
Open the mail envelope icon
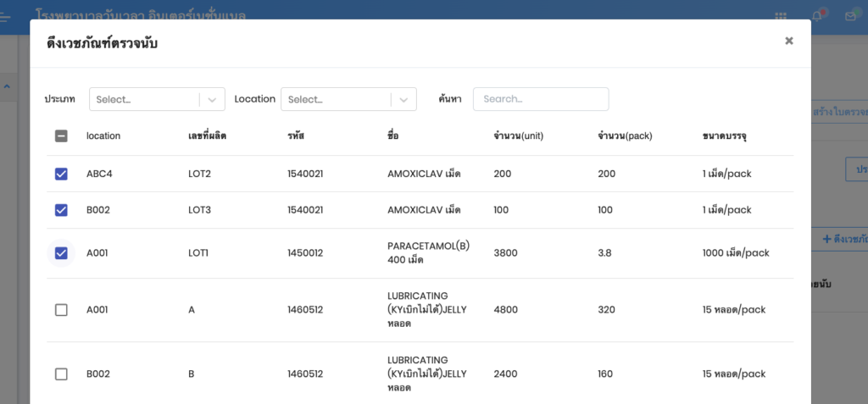850,16
